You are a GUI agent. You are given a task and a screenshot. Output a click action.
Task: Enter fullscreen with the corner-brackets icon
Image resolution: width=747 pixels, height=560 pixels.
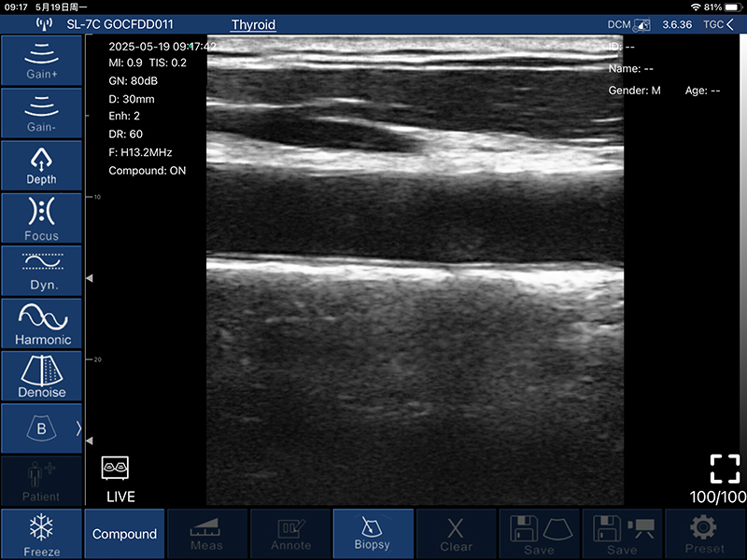tap(725, 469)
